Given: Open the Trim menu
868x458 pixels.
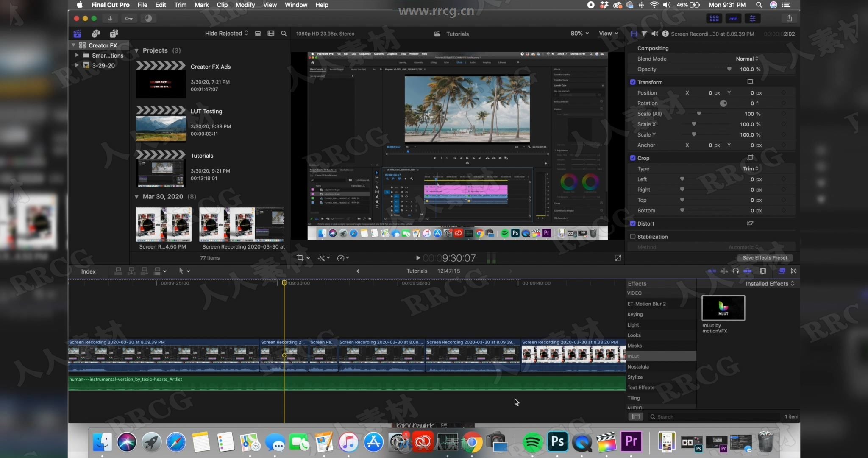Looking at the screenshot, I should [180, 5].
